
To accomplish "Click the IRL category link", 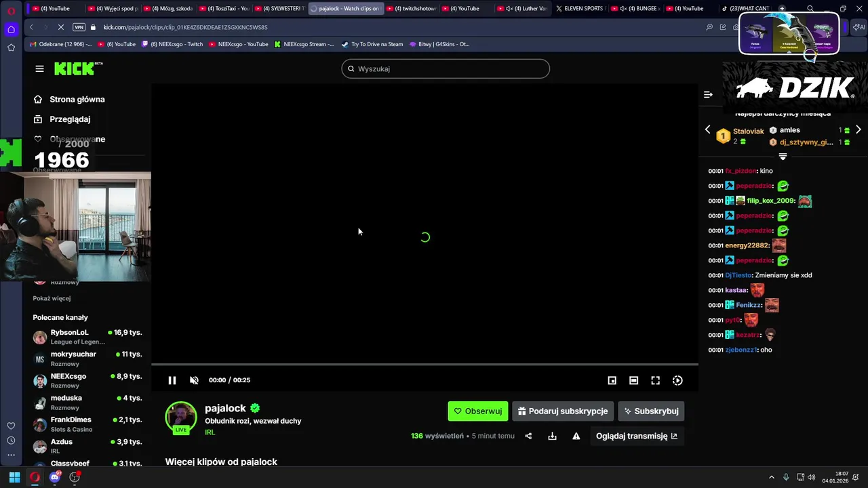I will click(210, 432).
